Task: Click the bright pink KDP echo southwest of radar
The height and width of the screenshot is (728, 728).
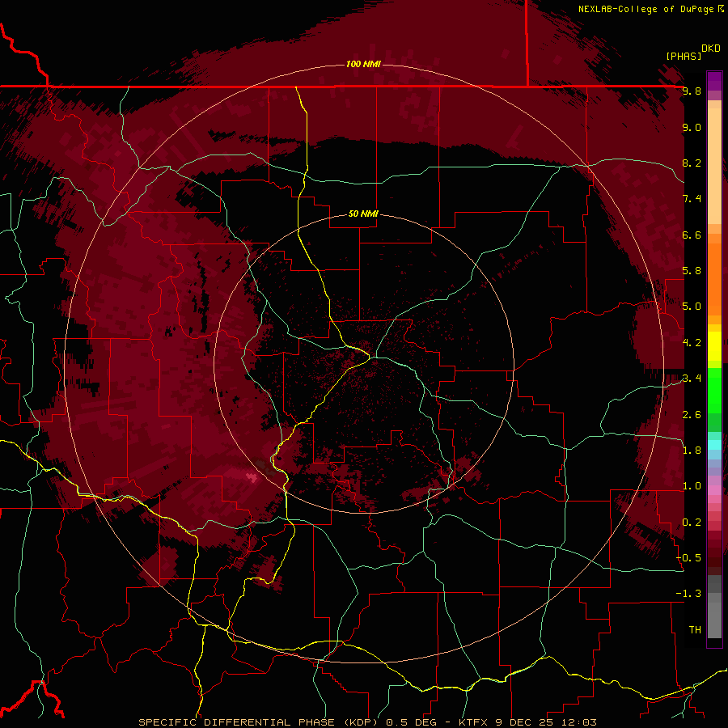Action: click(x=252, y=477)
